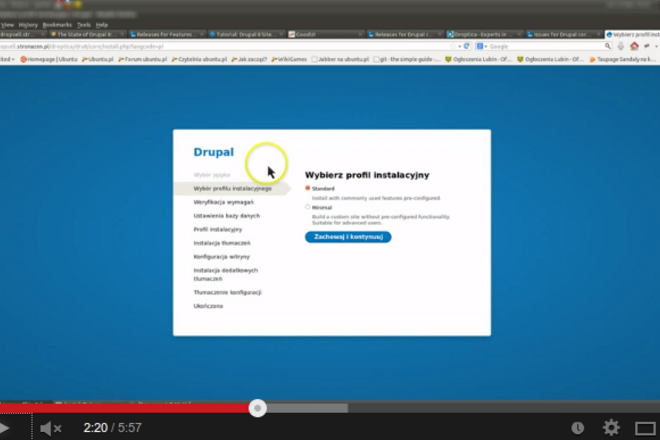Click Wybór profilu instalacyjnego step

click(232, 189)
